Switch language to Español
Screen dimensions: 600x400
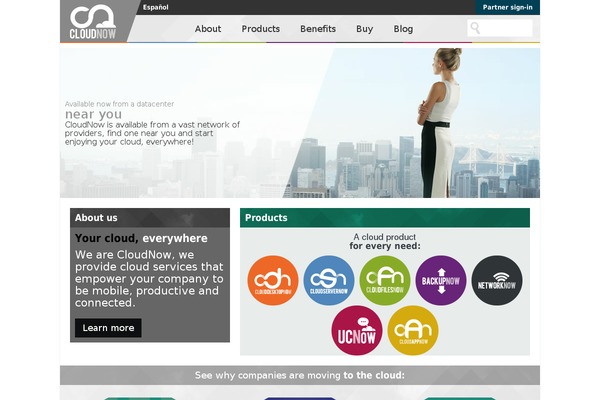[x=155, y=7]
